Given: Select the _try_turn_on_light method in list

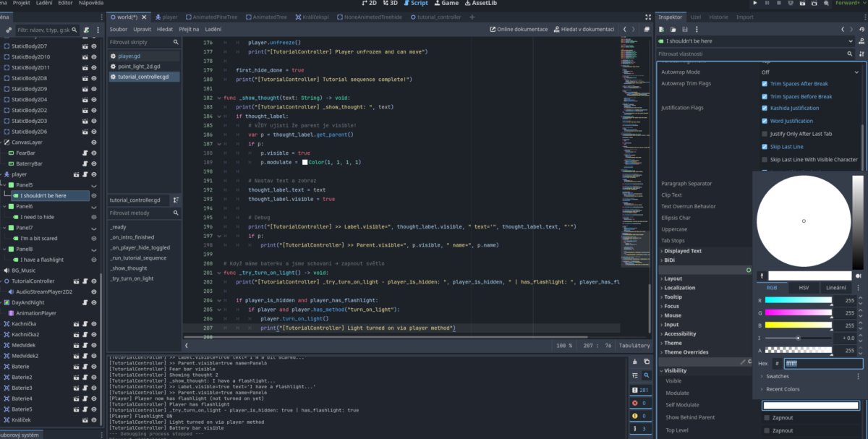Looking at the screenshot, I should point(131,278).
